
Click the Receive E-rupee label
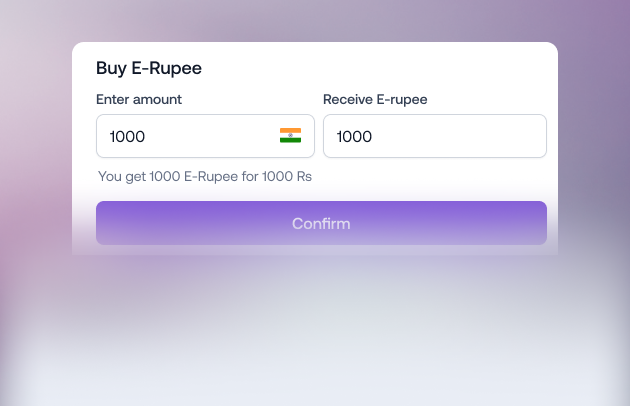click(375, 99)
